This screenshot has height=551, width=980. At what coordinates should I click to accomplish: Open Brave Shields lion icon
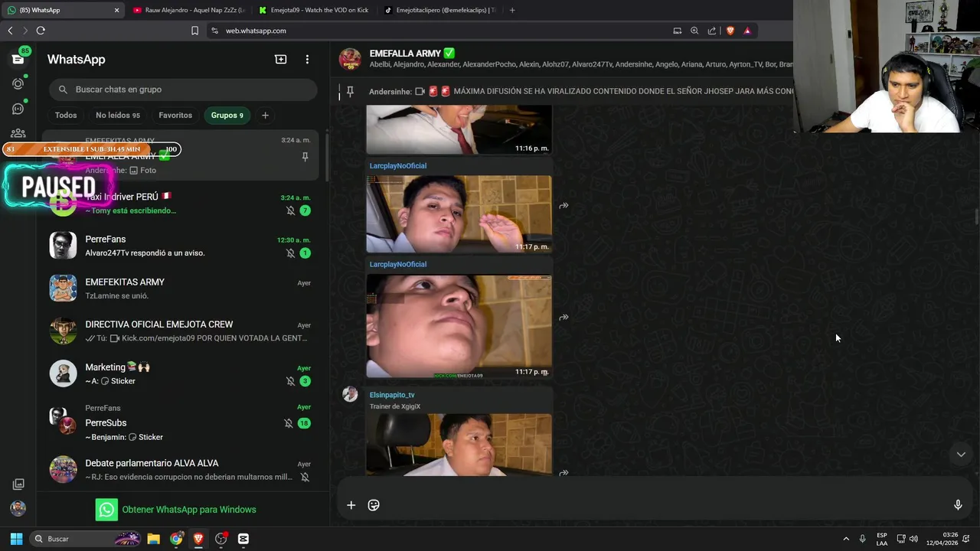[x=730, y=31]
